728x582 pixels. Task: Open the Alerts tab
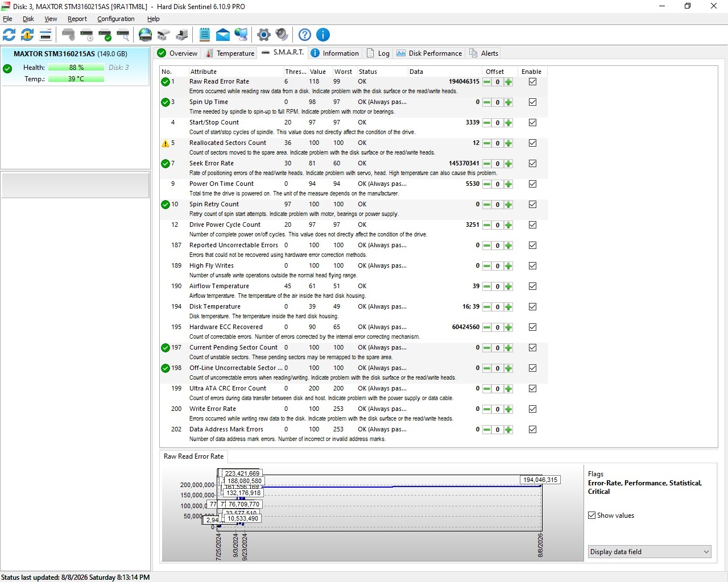pos(483,53)
